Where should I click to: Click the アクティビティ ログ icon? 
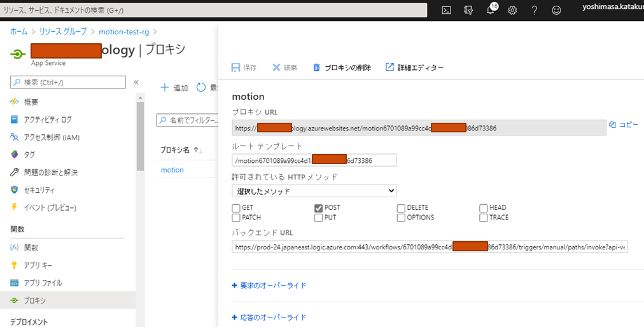click(x=15, y=119)
